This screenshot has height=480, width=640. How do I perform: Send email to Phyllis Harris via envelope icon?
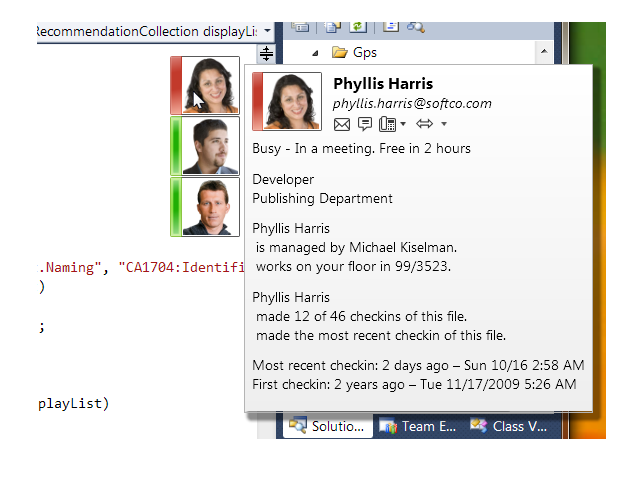[342, 124]
